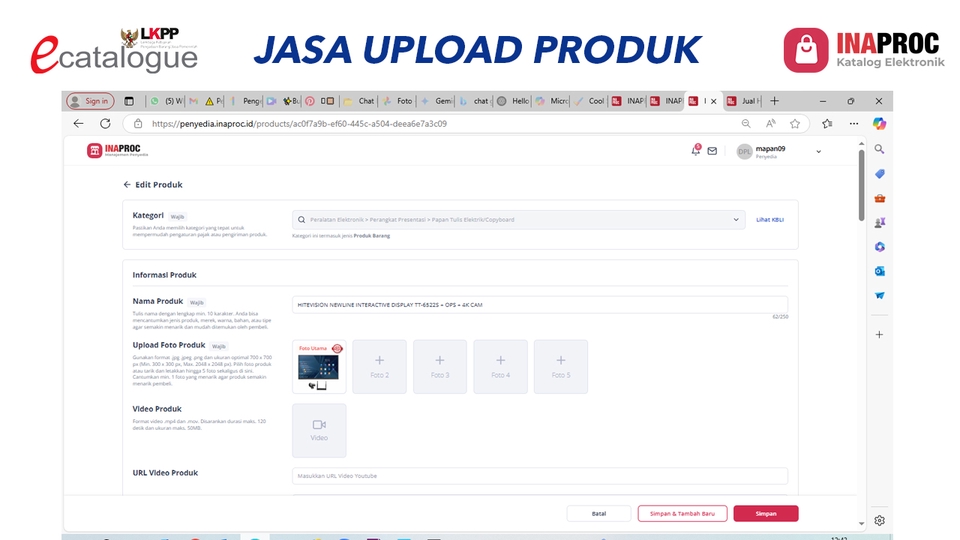Switch to the Hello tab
The width and height of the screenshot is (960, 540).
(513, 101)
